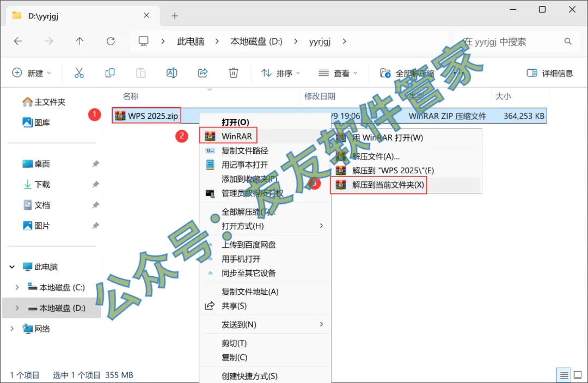Open 下载 in the sidebar
The image size is (588, 383).
tap(36, 185)
